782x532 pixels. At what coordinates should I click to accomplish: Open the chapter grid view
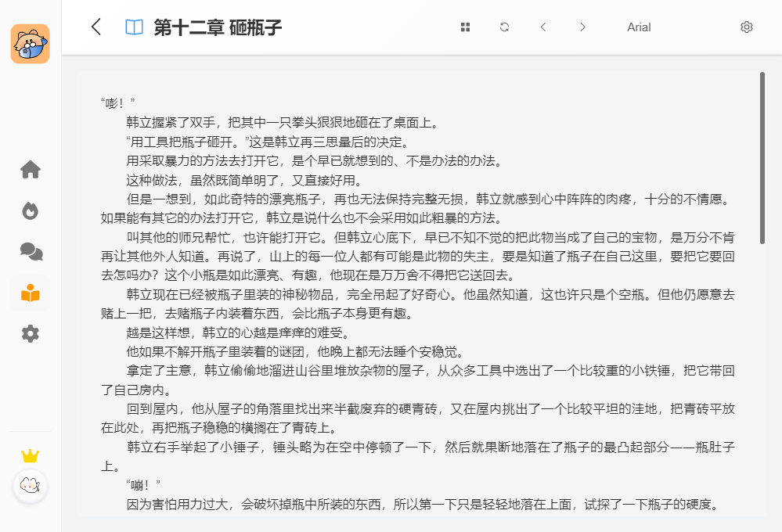point(466,27)
